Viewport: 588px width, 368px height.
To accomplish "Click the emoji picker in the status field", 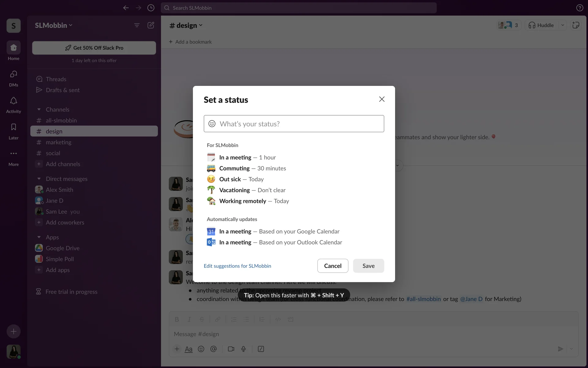I will click(212, 124).
